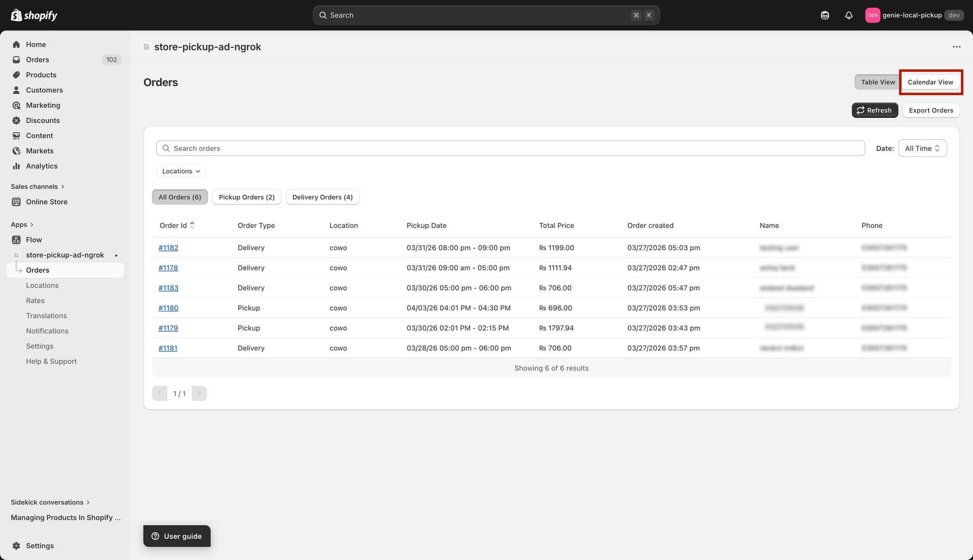
Task: Select the Delivery Orders tab
Action: [x=322, y=197]
